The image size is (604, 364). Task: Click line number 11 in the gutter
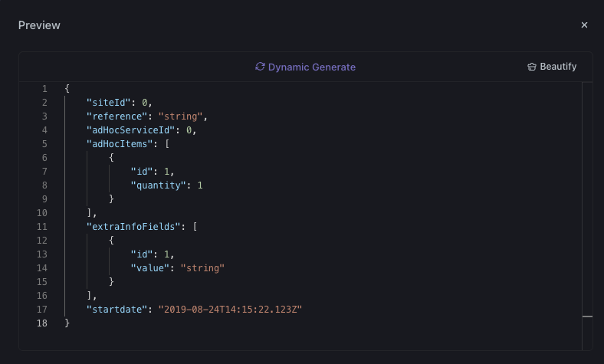42,227
